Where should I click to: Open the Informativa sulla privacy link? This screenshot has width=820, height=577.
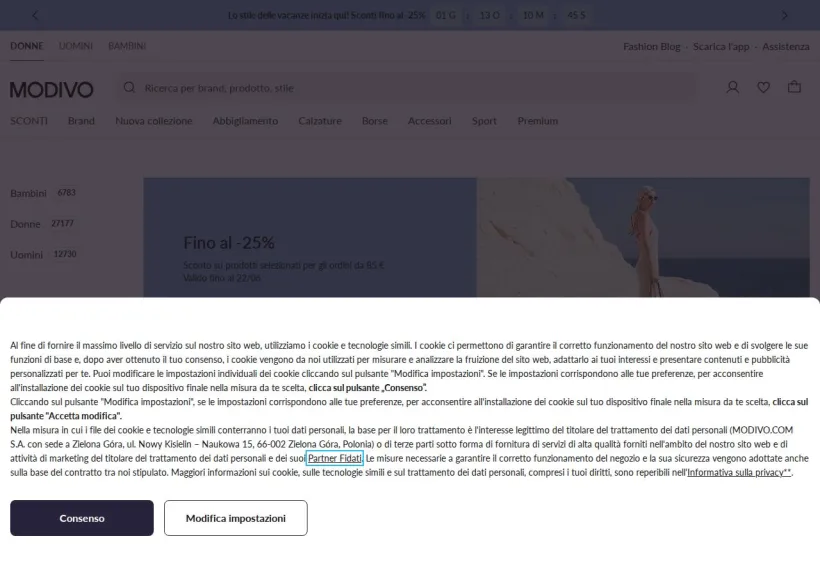739,472
